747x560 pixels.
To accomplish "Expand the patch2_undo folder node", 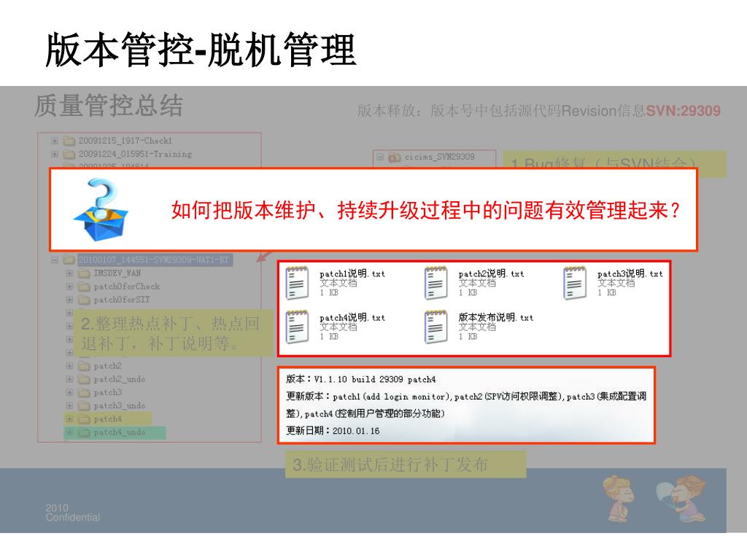I will coord(69,379).
